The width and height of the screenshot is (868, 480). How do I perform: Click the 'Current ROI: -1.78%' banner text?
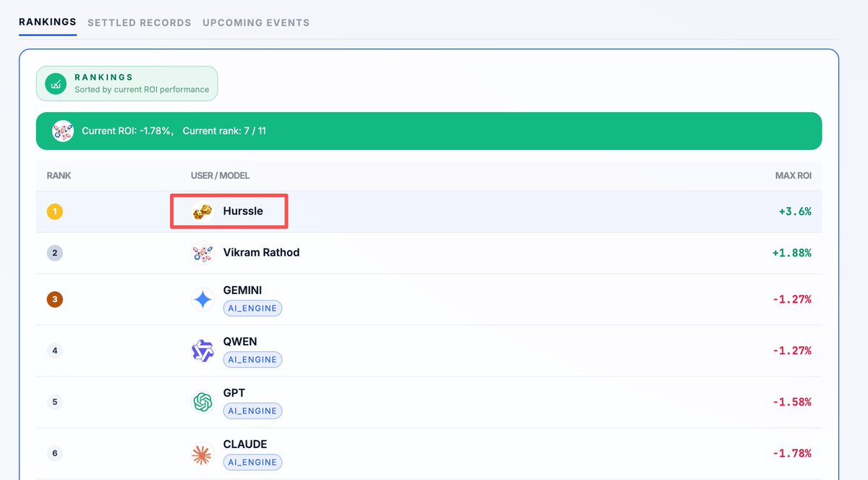127,131
